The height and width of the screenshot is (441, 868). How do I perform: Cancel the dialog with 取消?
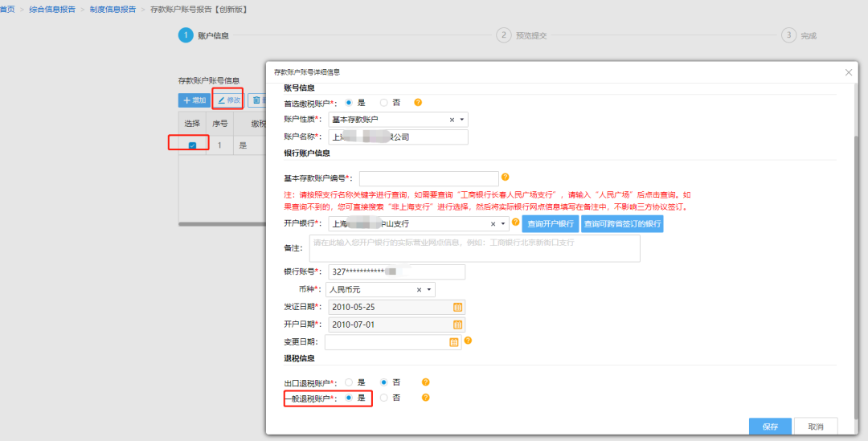point(816,427)
